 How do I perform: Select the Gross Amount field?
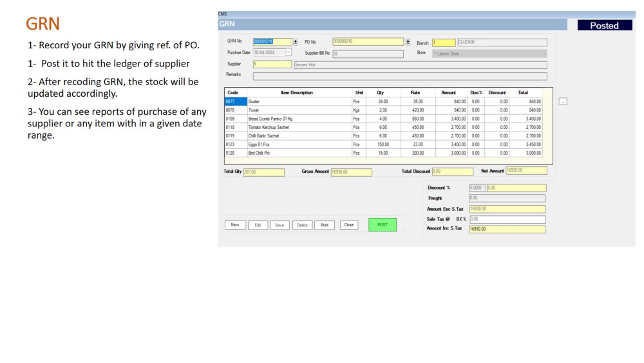pyautogui.click(x=352, y=172)
